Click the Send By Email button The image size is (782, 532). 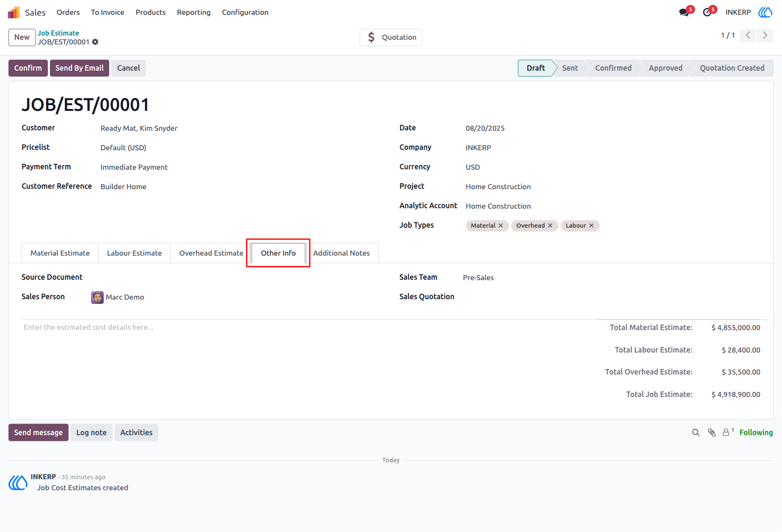pyautogui.click(x=80, y=68)
